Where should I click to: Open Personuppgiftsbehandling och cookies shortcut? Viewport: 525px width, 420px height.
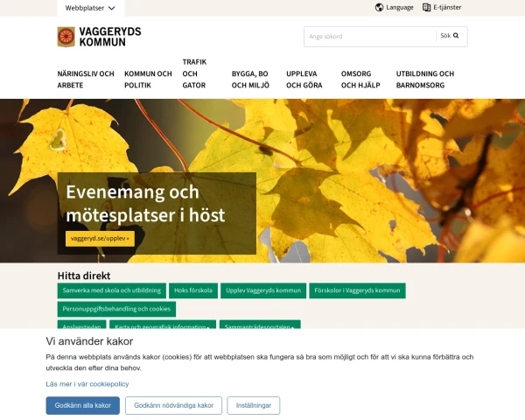pos(116,309)
